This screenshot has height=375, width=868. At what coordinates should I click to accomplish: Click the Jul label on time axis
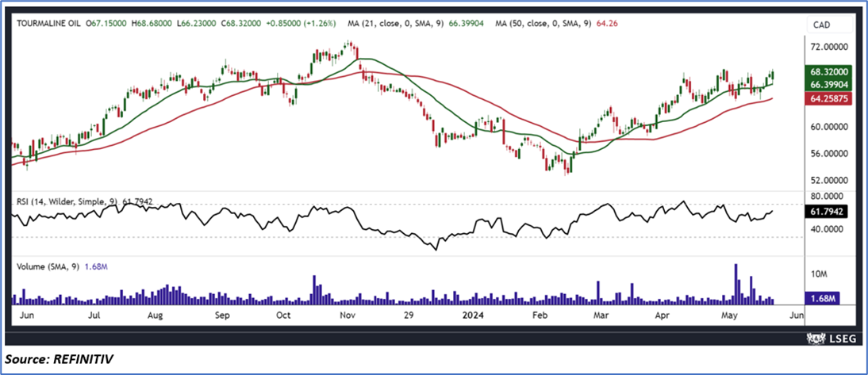pyautogui.click(x=94, y=316)
